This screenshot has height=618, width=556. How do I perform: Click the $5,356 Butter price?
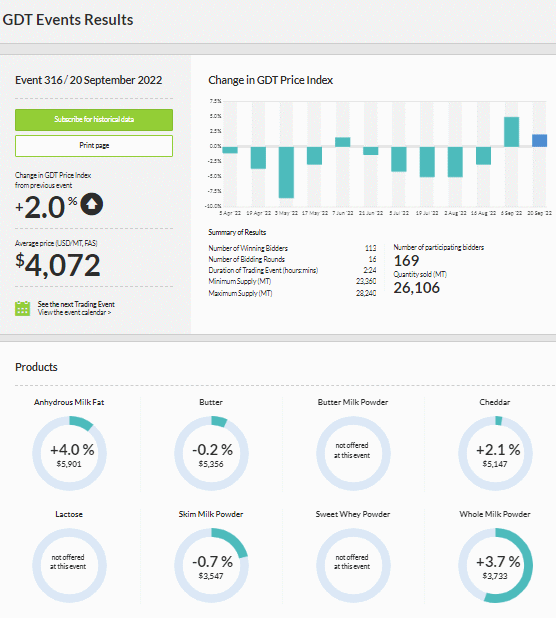(211, 464)
